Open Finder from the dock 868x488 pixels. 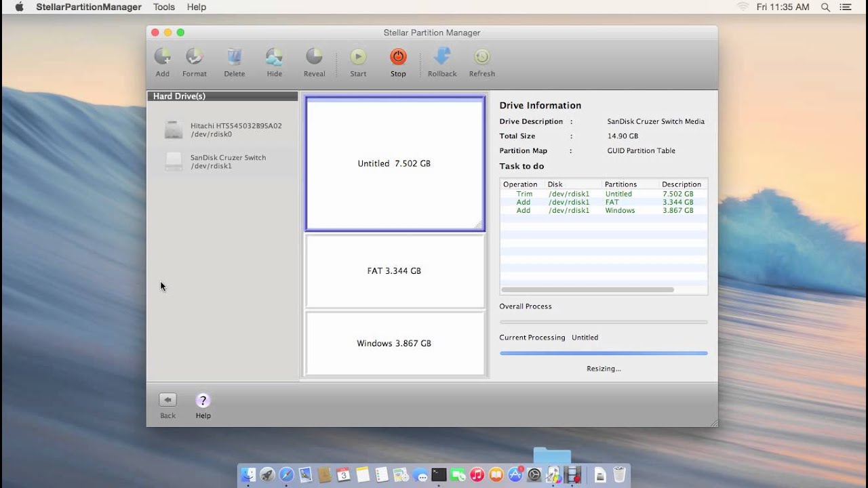pyautogui.click(x=248, y=474)
